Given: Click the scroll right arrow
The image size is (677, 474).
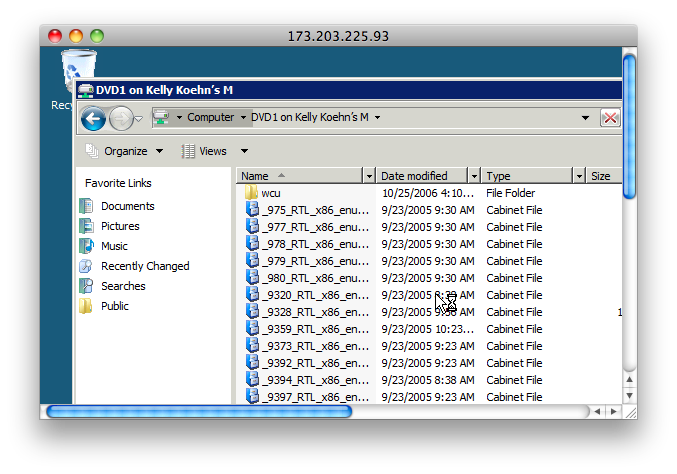Looking at the screenshot, I should coord(614,412).
